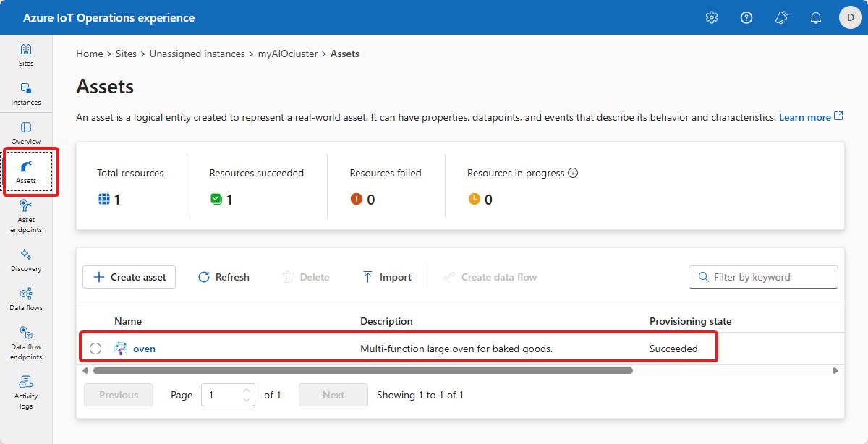Click the Description column header
Screen dimensions: 868x444
[386, 321]
